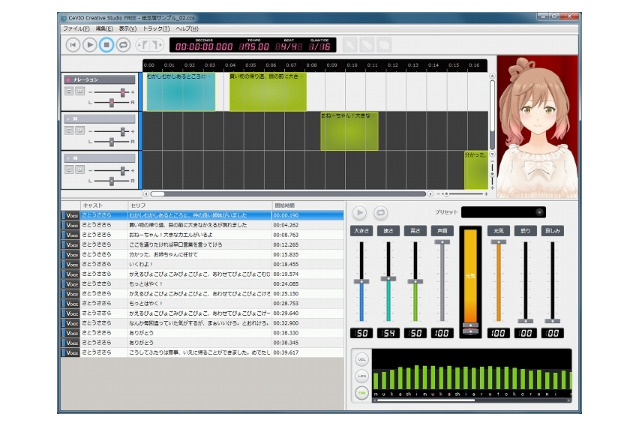
Task: Select the cyan むかしむかし clip in timeline
Action: coord(181,92)
